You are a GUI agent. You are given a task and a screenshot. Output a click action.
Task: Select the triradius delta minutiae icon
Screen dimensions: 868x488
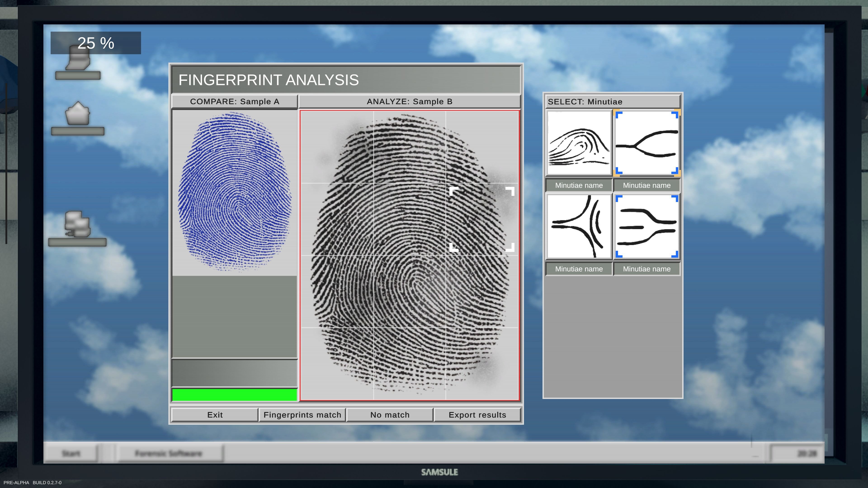pos(579,228)
